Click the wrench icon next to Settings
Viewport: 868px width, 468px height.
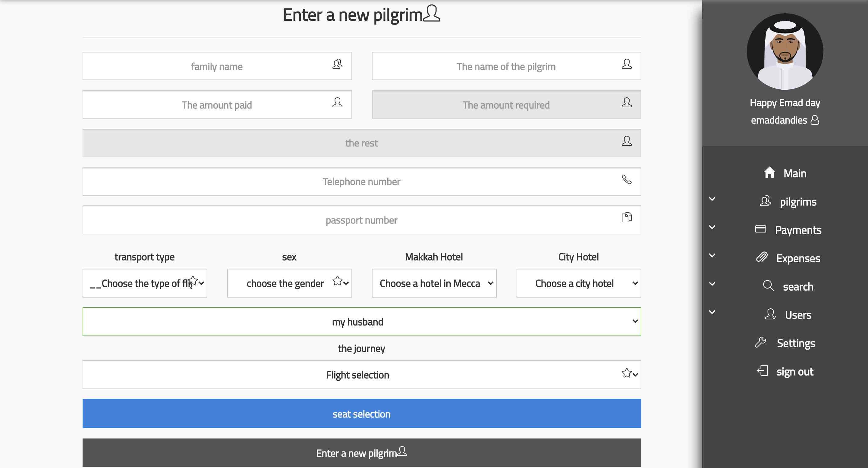(x=760, y=342)
